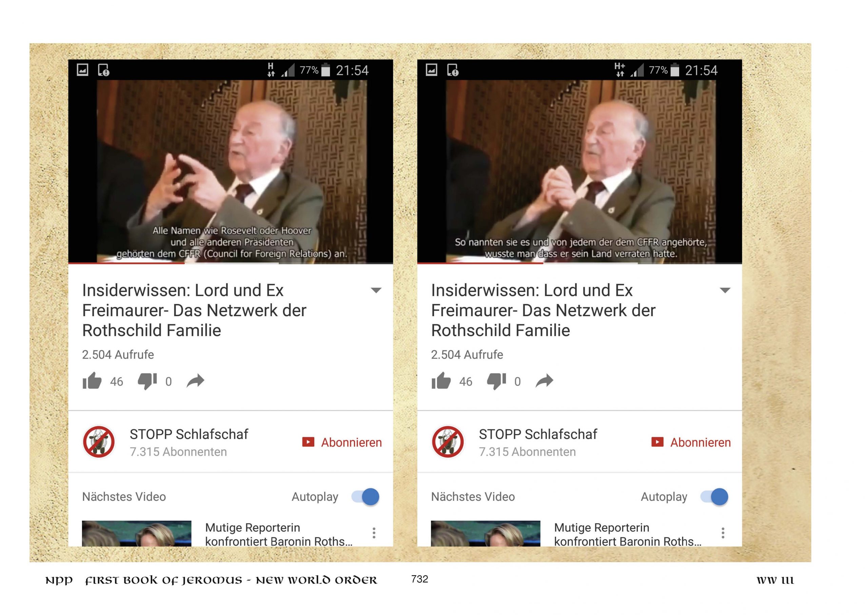The image size is (868, 615).
Task: Tap thumbs-down icon in the right screenshot
Action: click(496, 381)
